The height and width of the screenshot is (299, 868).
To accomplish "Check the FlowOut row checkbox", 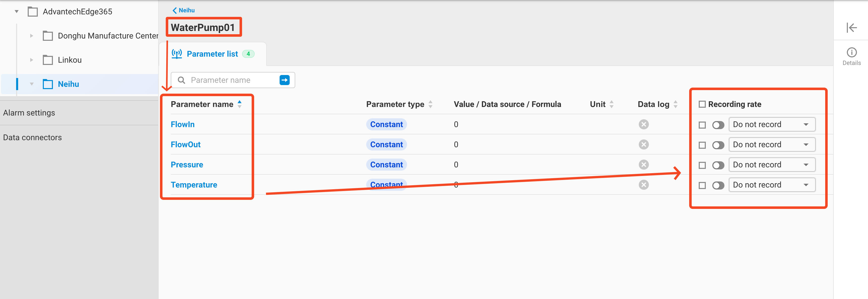I will tap(702, 145).
